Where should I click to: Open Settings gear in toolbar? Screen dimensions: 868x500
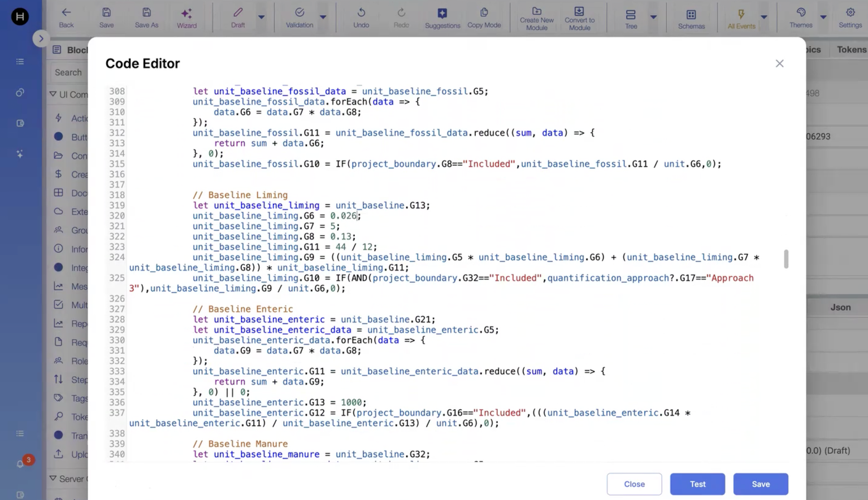(850, 13)
